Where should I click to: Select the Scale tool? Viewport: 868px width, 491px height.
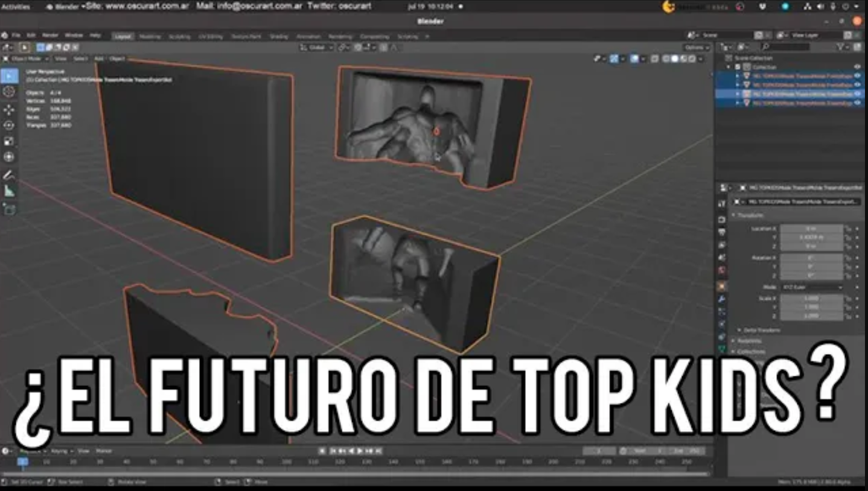(x=9, y=141)
